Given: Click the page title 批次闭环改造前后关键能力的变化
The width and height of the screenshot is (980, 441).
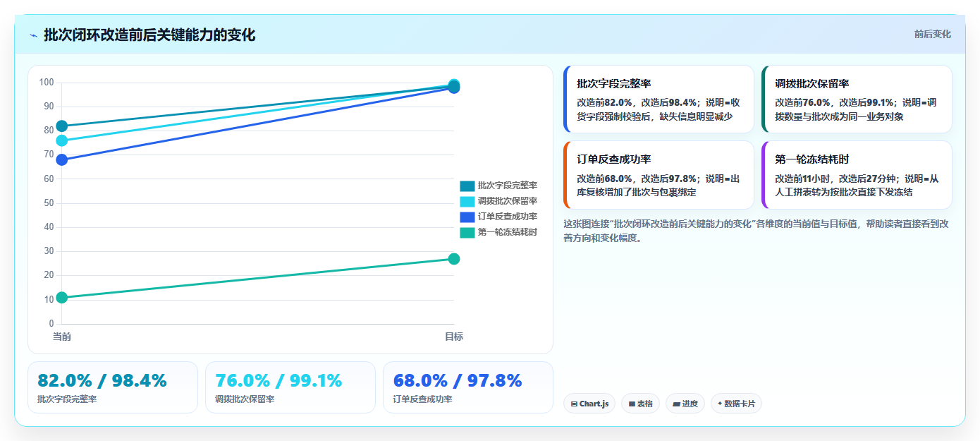Looking at the screenshot, I should coord(149,35).
